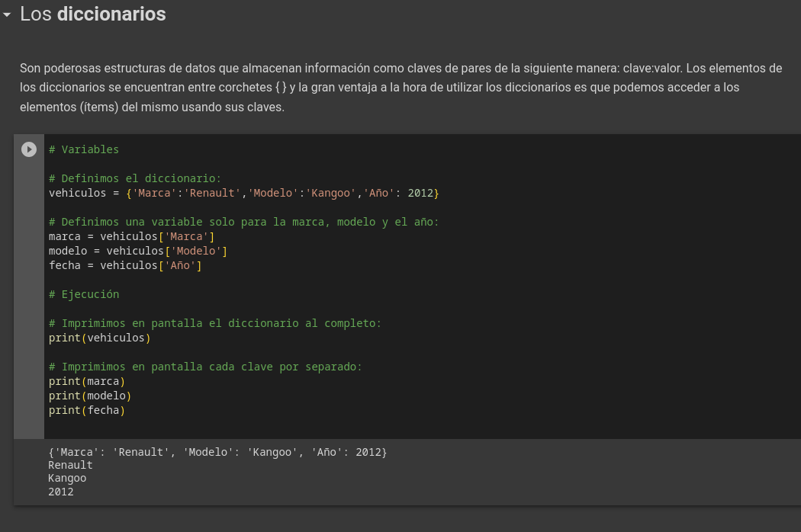Select the 'Los diccionarios' heading text
The image size is (801, 532).
pyautogui.click(x=92, y=14)
